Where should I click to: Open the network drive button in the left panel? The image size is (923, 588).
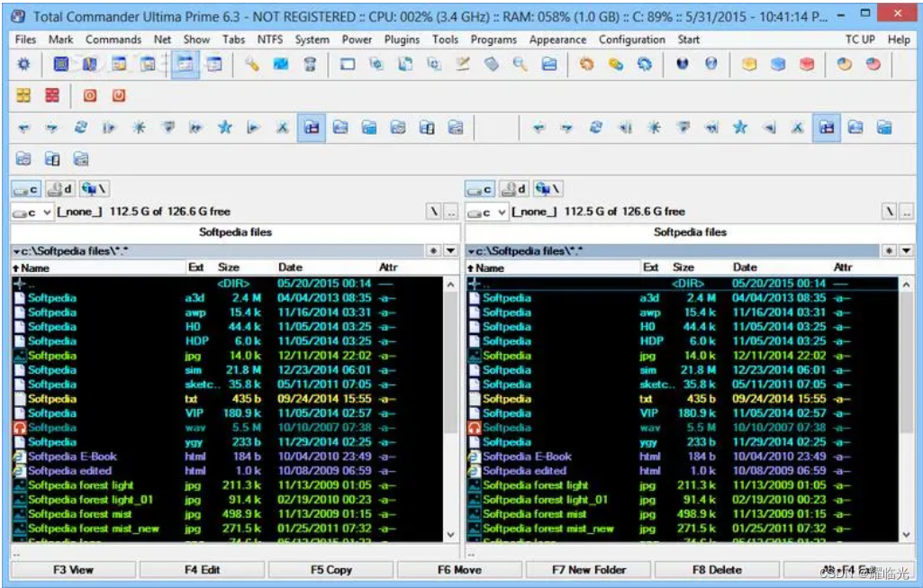click(x=95, y=189)
